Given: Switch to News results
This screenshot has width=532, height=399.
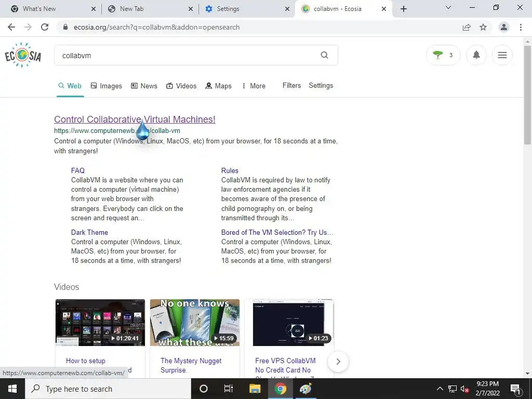Looking at the screenshot, I should tap(144, 86).
